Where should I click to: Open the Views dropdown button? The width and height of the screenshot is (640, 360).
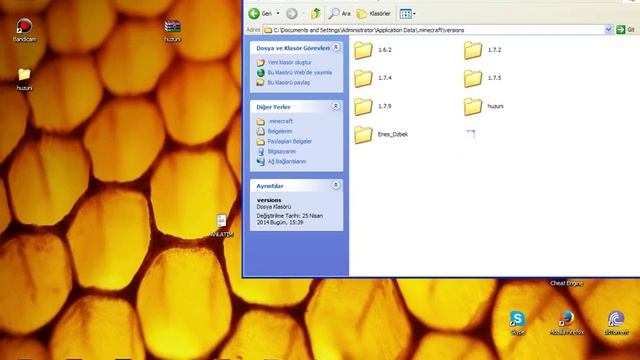coord(407,13)
